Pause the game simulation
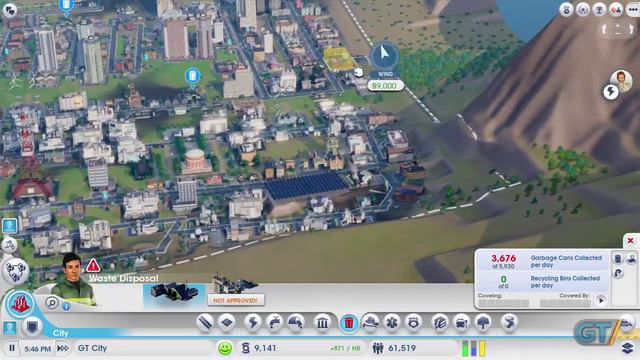This screenshot has height=360, width=640. pos(12,348)
